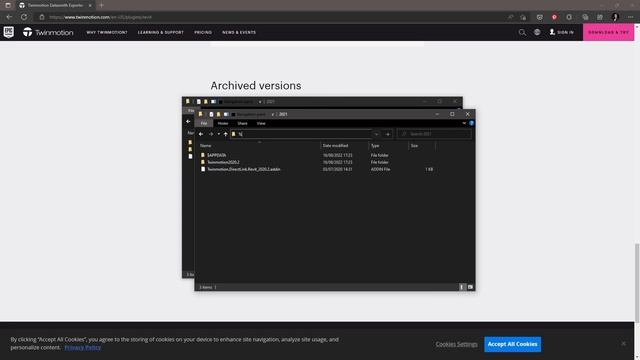Click the back arrow in rear Explorer window
Screen dimensions: 640x360
coord(188,121)
